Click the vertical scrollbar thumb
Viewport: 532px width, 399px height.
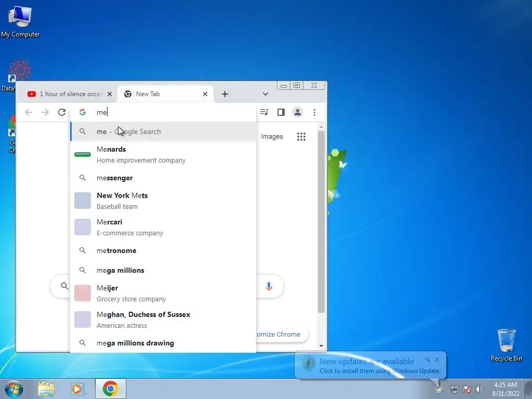(x=321, y=221)
